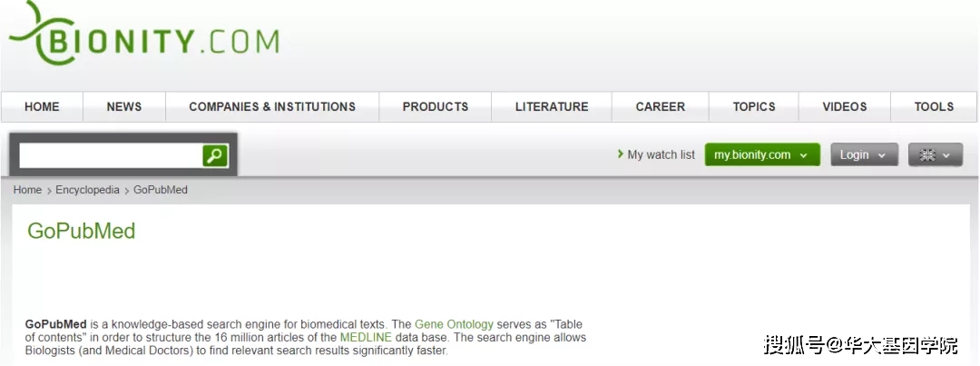The height and width of the screenshot is (366, 980).
Task: Click the green magnifier search button
Action: pos(215,156)
